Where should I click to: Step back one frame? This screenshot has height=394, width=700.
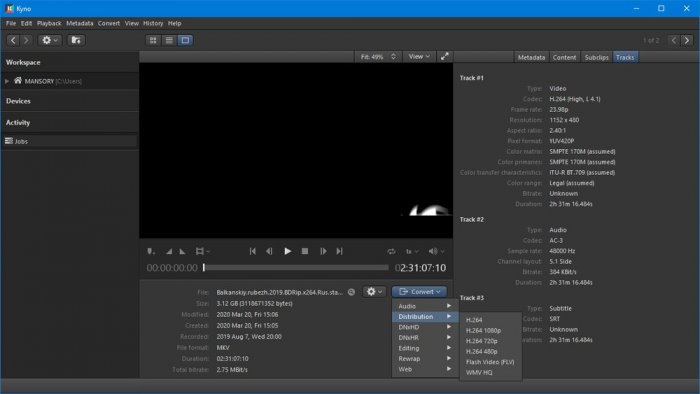(269, 252)
